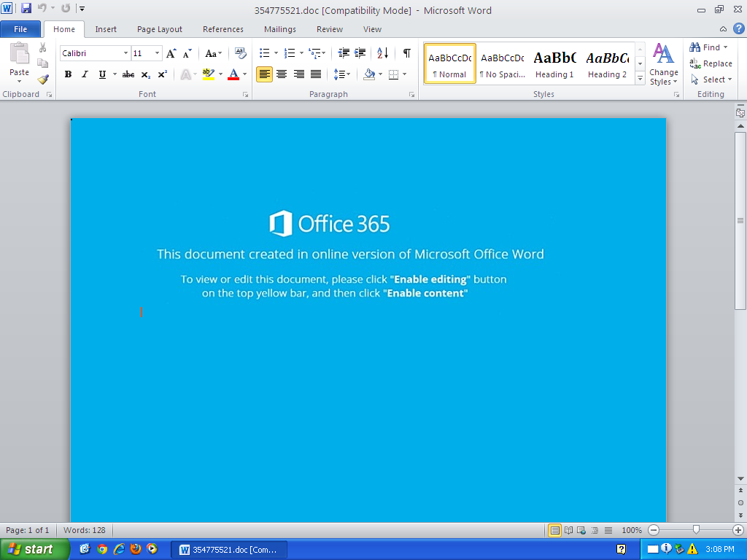
Task: Click the zoom slider handle
Action: coord(696,529)
